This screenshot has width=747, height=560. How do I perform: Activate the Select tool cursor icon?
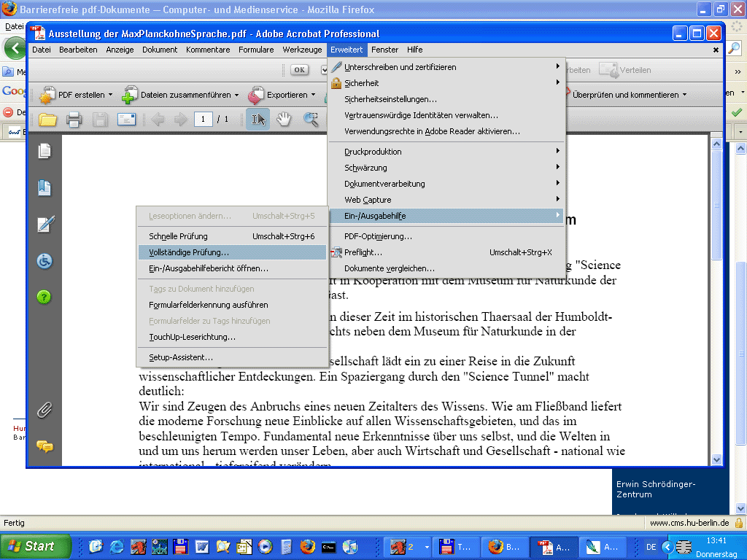pyautogui.click(x=258, y=120)
